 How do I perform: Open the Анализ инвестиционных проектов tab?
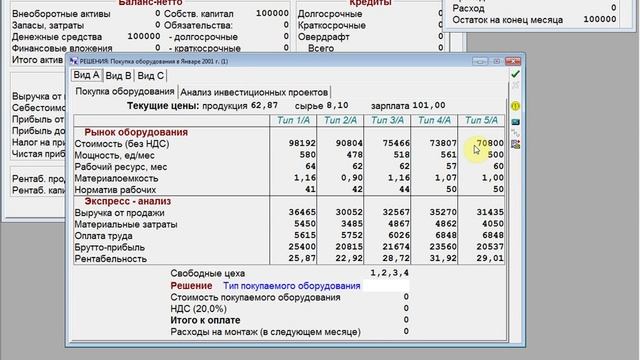254,92
